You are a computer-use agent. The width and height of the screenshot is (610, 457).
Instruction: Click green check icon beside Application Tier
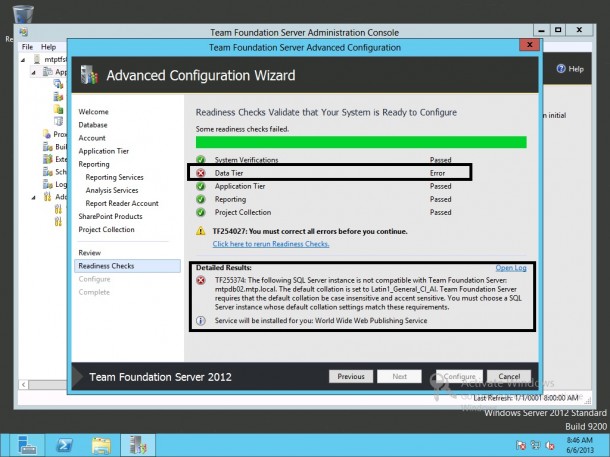point(201,186)
